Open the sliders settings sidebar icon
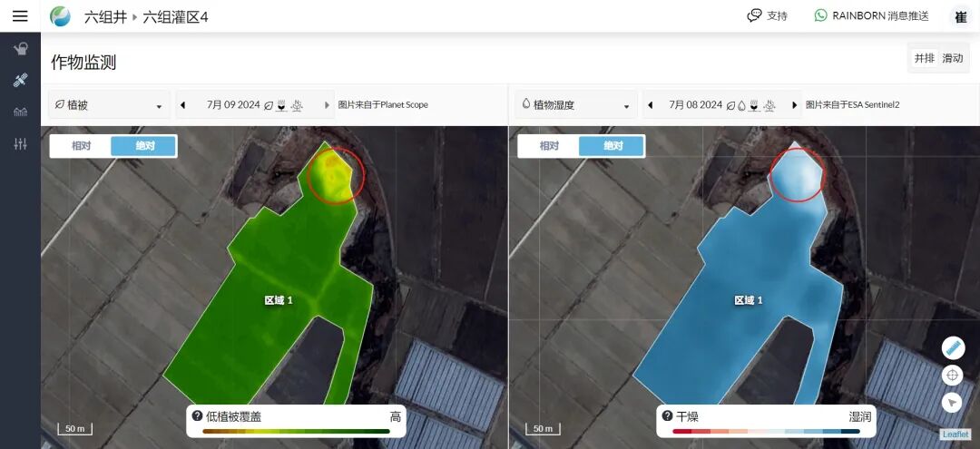The width and height of the screenshot is (980, 449). coord(20,144)
